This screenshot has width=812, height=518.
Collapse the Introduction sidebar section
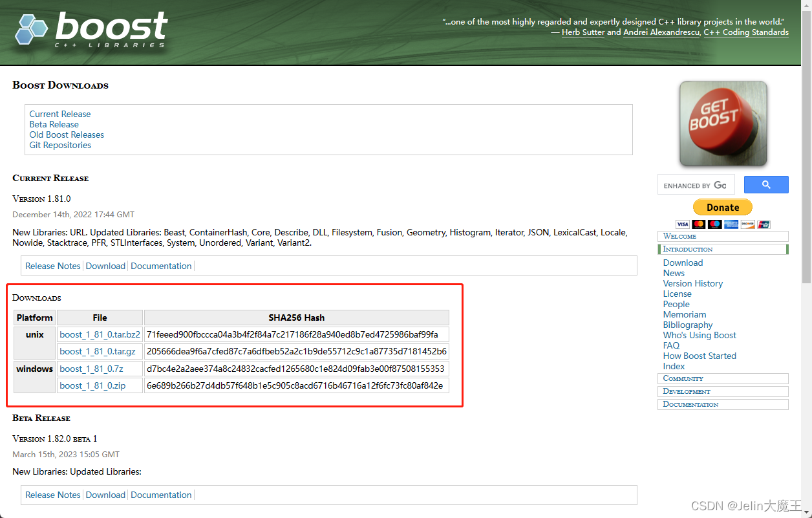pyautogui.click(x=723, y=249)
